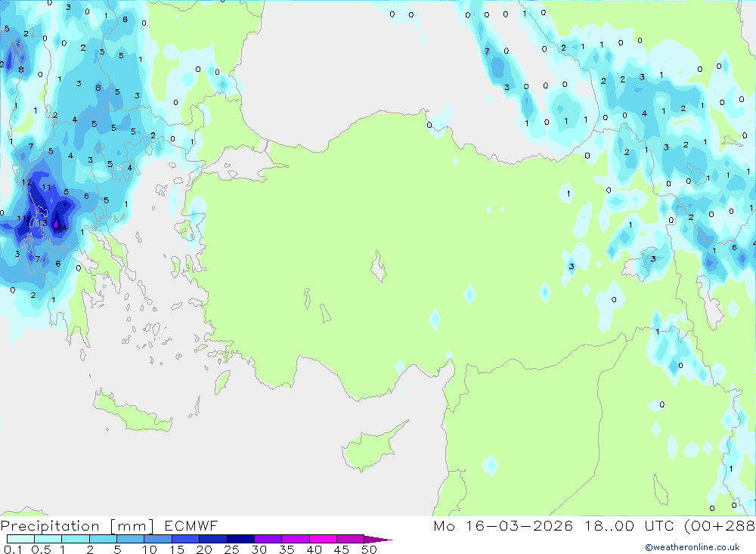Open the weatheronline.co.uk copyright link

pyautogui.click(x=692, y=547)
